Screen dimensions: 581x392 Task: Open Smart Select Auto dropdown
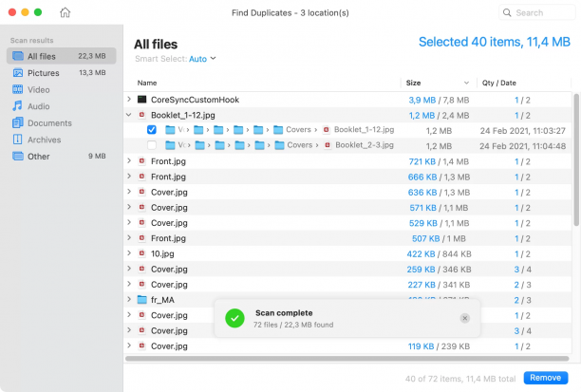click(x=202, y=59)
